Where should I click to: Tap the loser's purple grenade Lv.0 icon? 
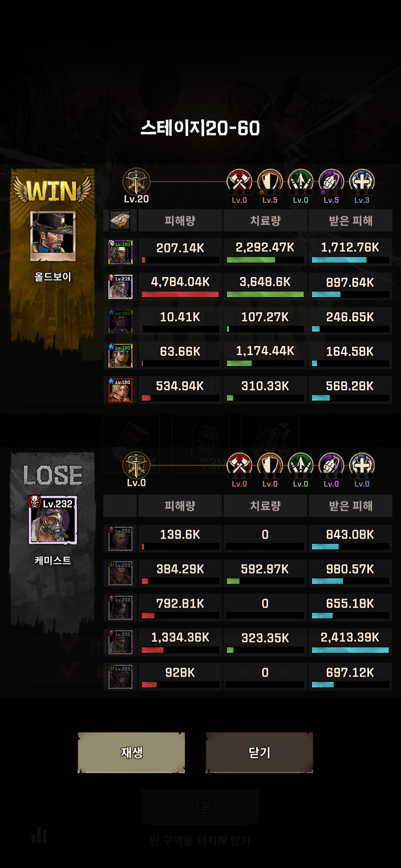point(331,465)
